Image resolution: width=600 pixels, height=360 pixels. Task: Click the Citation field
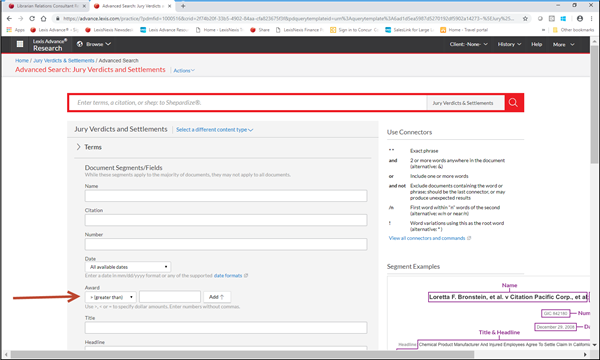[226, 220]
